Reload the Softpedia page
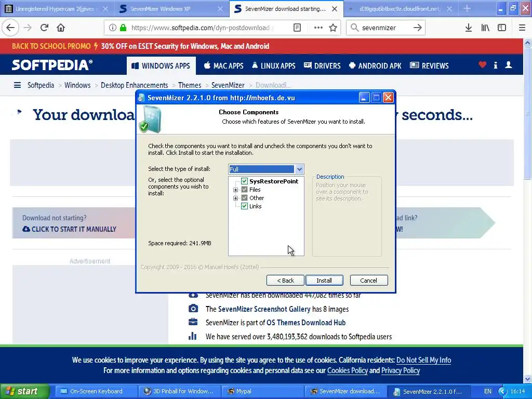The image size is (532, 399). [x=44, y=28]
